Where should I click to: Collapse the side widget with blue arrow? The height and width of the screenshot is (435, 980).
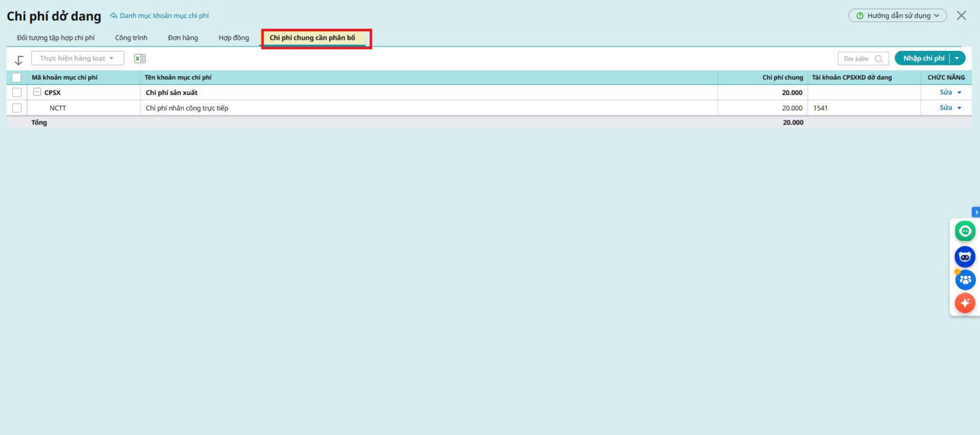point(976,212)
